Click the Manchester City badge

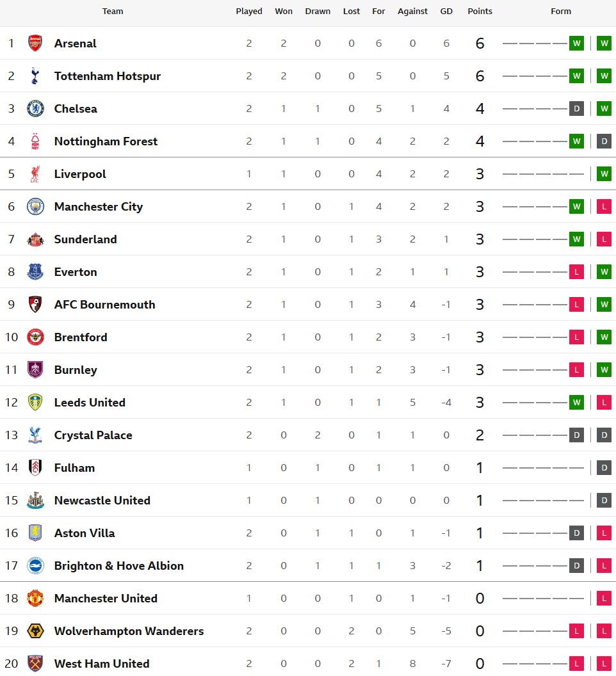pos(35,207)
